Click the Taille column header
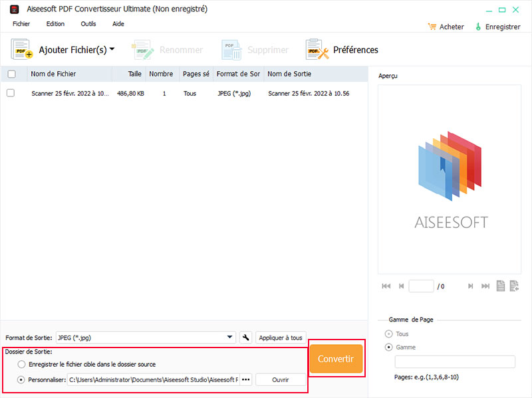The image size is (532, 398). pos(129,74)
